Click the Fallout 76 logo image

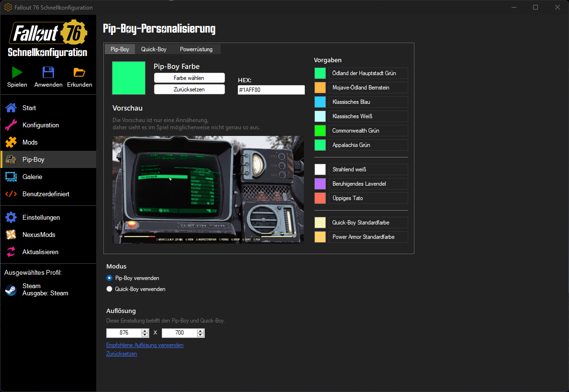coord(48,33)
